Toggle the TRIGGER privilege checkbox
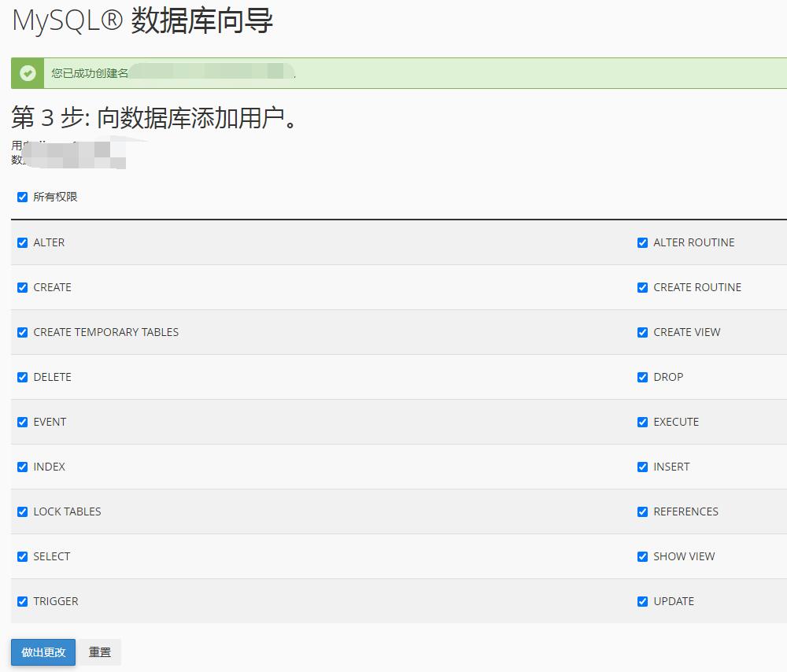 22,601
